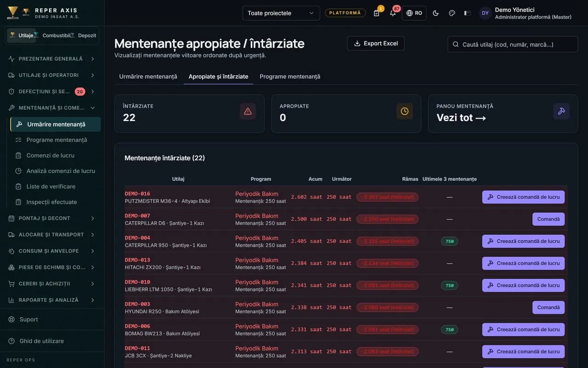This screenshot has width=588, height=368.
Task: Toggle the sidebar layout icon
Action: point(468,13)
